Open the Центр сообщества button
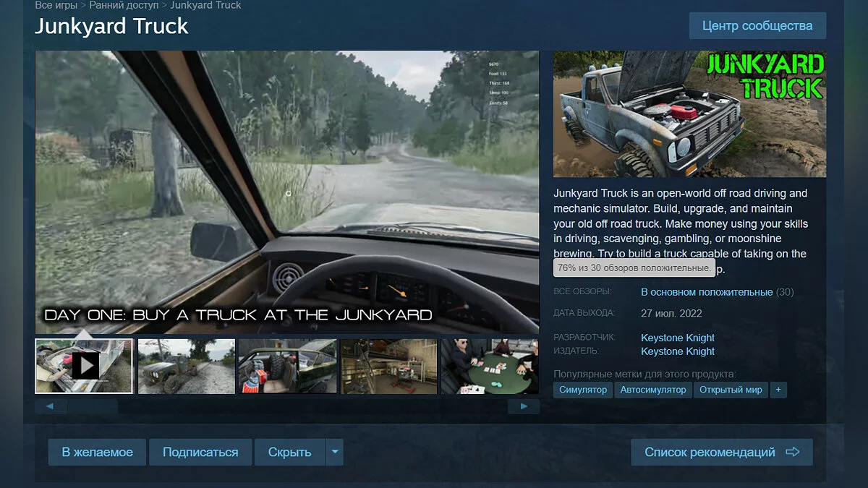The width and height of the screenshot is (868, 488). (x=757, y=26)
